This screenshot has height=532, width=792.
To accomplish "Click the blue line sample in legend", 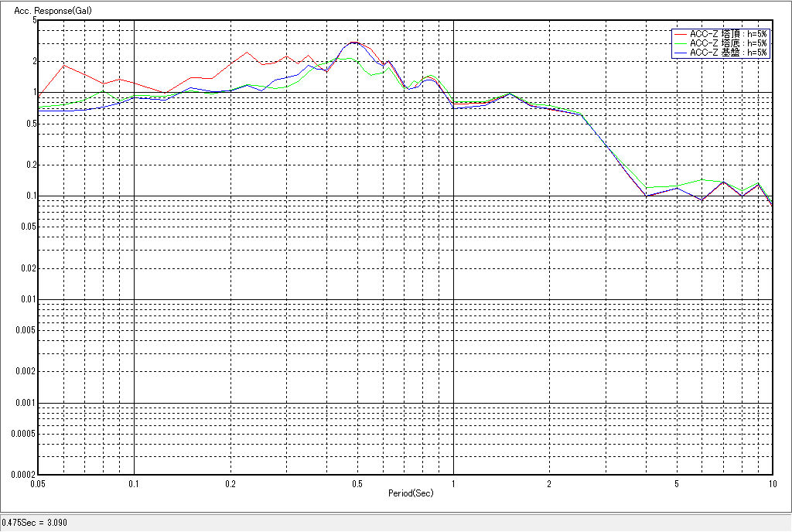I will tap(681, 53).
